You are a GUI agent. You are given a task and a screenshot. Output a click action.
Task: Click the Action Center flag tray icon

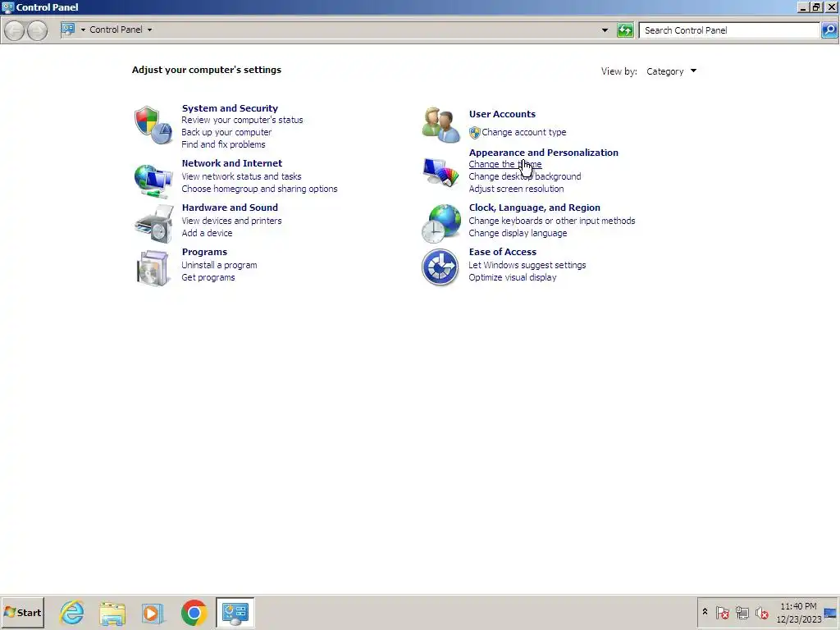(x=722, y=612)
